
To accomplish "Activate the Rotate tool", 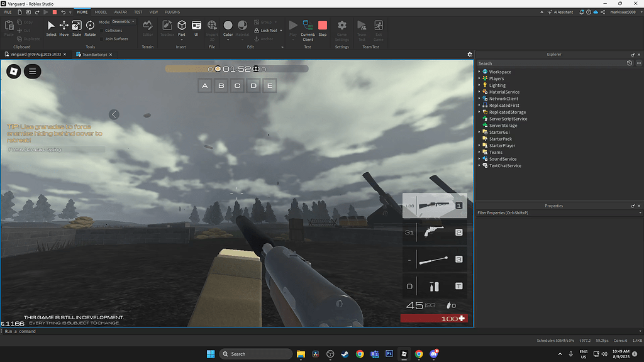I will pos(90,28).
